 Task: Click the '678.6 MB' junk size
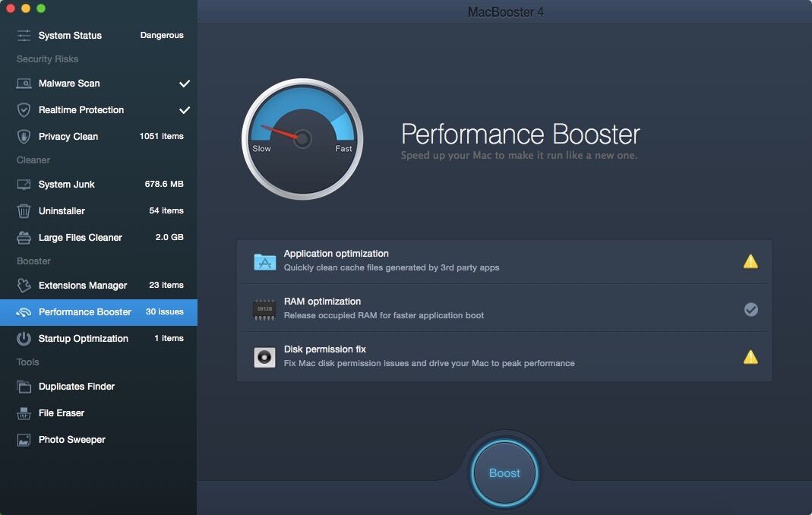click(164, 184)
